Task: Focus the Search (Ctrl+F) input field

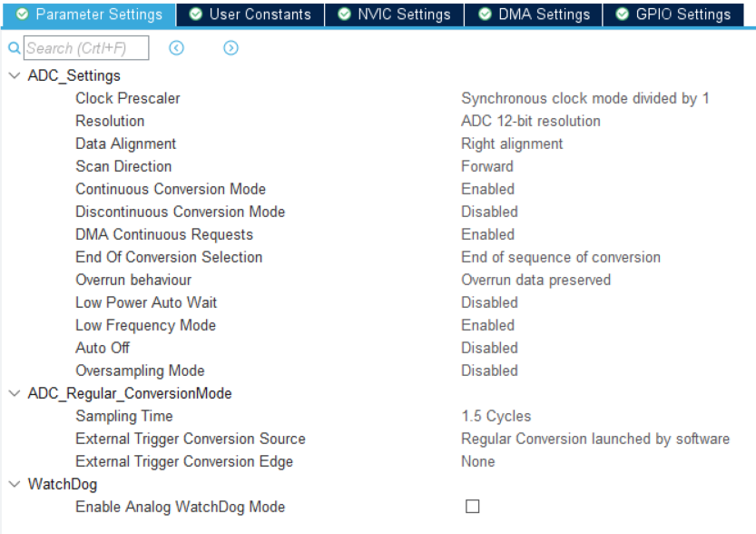Action: 86,48
